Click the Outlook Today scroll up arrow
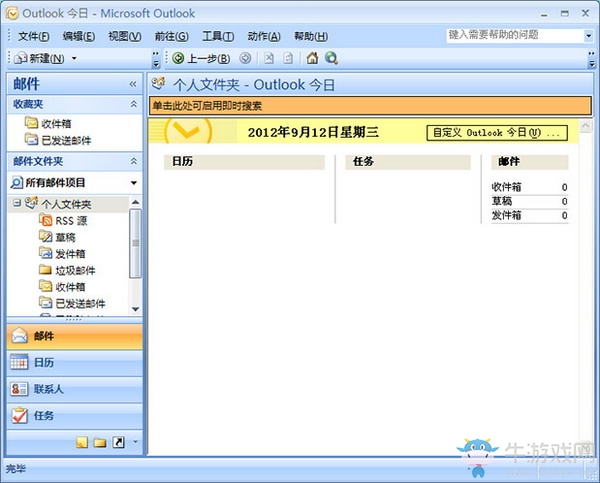600x483 pixels. pos(585,126)
